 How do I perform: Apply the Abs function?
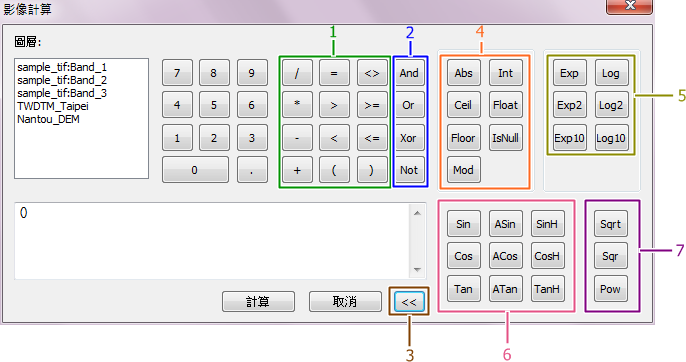[x=464, y=73]
